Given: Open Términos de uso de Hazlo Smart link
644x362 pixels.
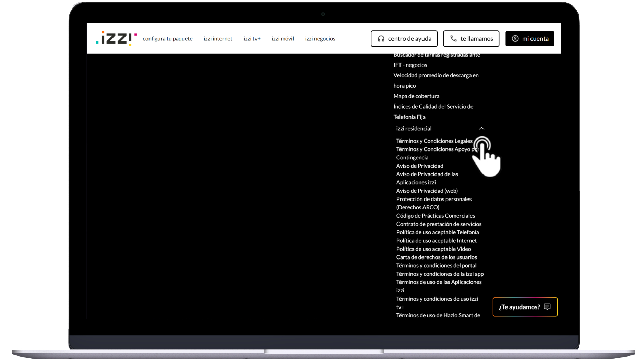Looking at the screenshot, I should point(438,315).
